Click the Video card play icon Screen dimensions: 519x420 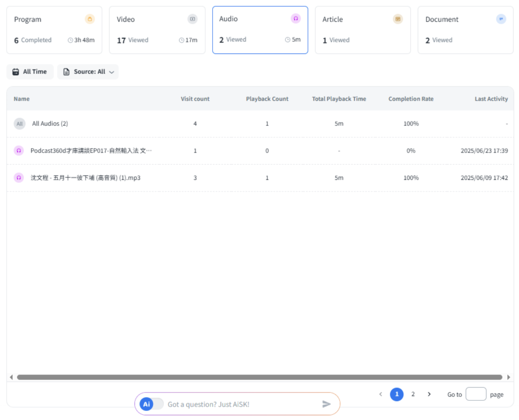point(192,19)
